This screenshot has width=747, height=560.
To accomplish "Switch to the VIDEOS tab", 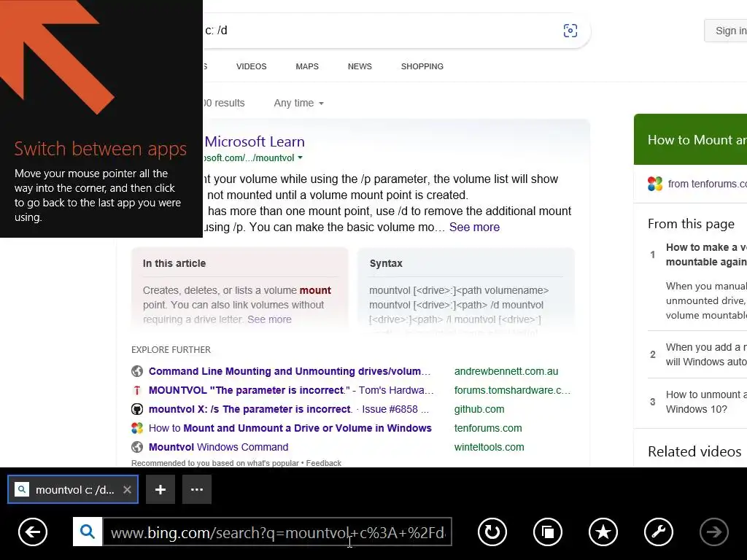I will [x=252, y=66].
